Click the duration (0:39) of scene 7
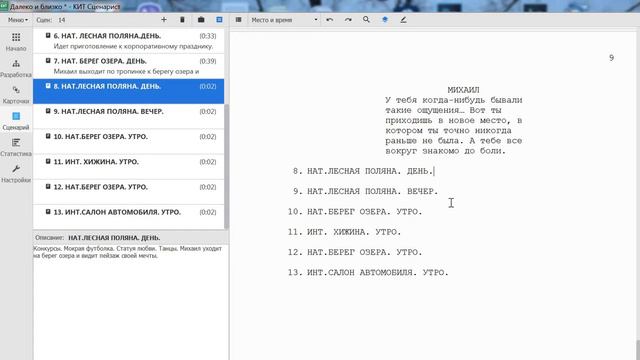This screenshot has height=360, width=640. pyautogui.click(x=208, y=61)
